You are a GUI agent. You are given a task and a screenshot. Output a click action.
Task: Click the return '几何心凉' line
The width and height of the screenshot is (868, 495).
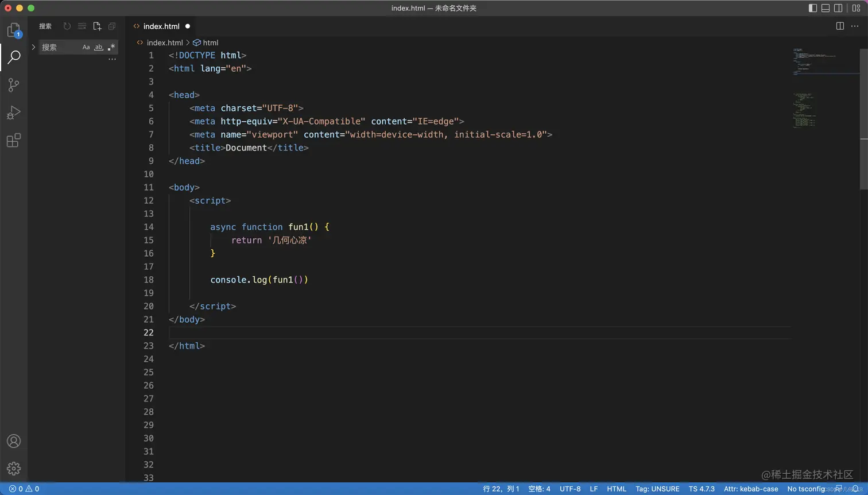tap(272, 240)
